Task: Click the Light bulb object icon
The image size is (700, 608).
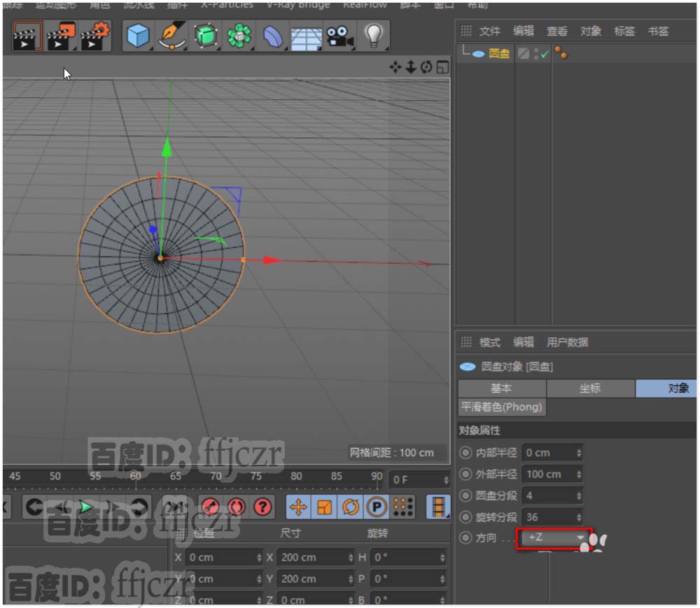Action: point(374,36)
